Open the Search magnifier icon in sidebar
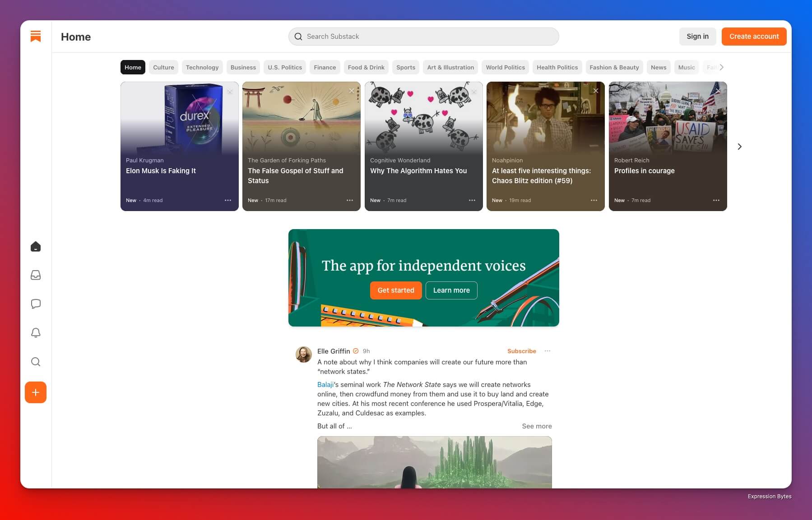Screen dimensions: 812x520 click(x=36, y=362)
